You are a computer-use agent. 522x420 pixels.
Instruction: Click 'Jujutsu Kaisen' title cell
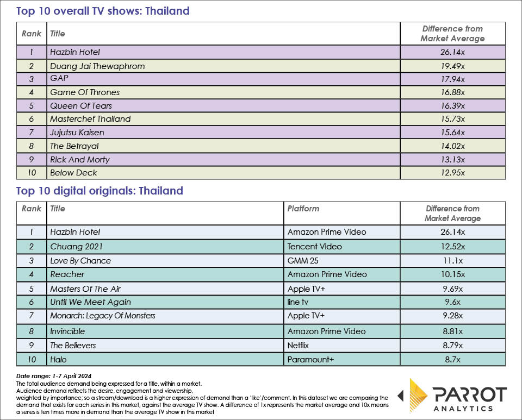[223, 133]
